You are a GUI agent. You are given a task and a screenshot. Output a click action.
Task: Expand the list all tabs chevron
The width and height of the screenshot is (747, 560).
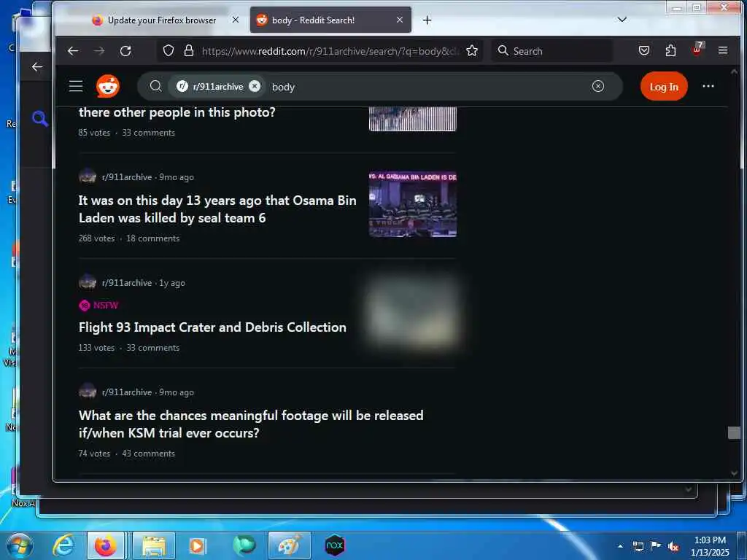click(x=622, y=20)
